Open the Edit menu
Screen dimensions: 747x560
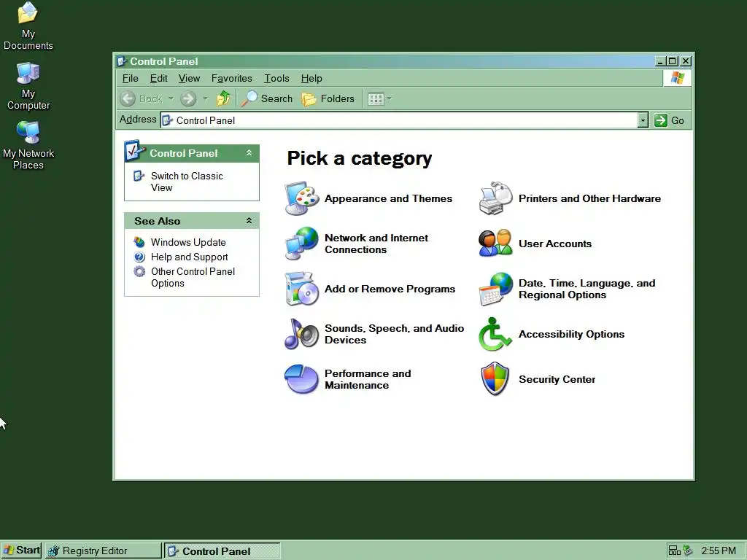pos(158,78)
